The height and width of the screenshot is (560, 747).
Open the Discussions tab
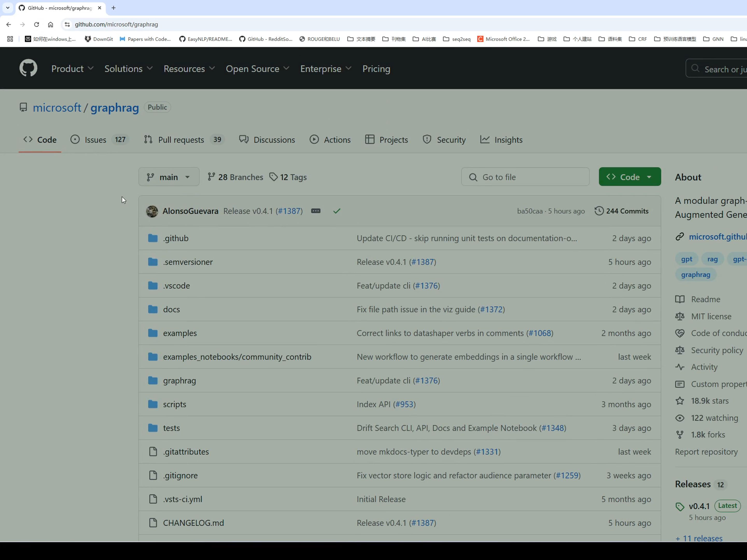coord(267,140)
